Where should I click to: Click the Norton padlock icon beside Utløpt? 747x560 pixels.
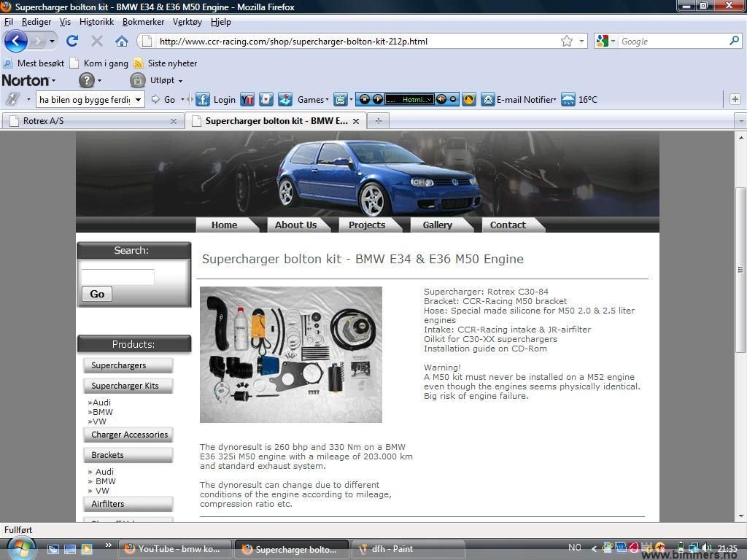(137, 80)
